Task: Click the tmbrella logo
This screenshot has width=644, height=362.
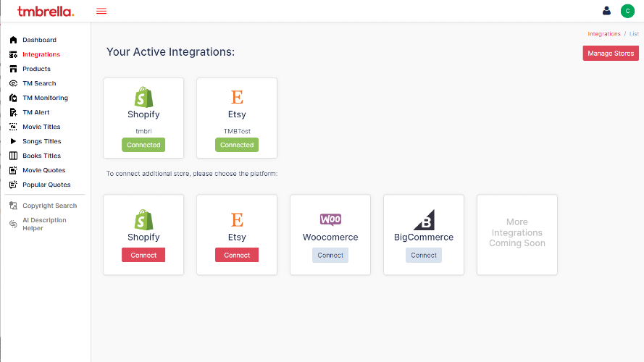Action: 46,11
